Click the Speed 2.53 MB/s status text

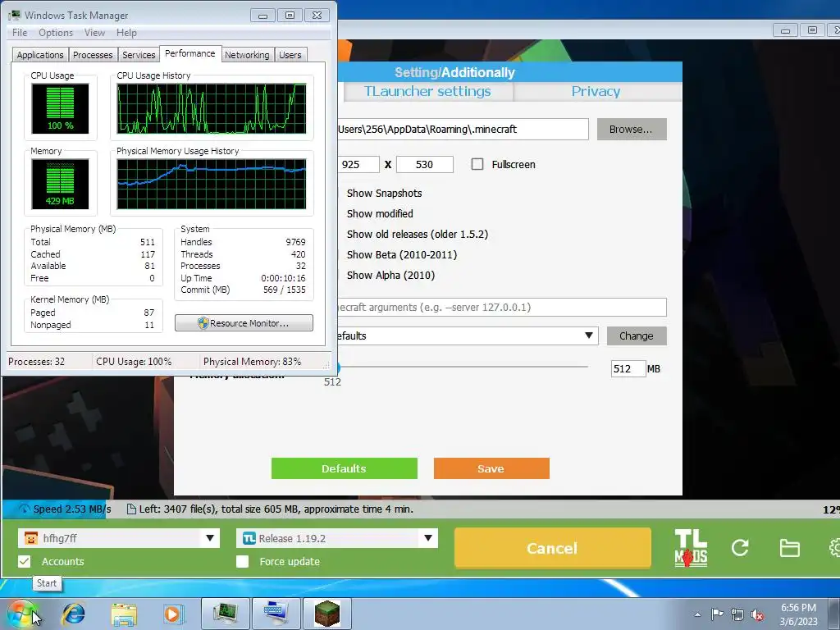pos(72,509)
